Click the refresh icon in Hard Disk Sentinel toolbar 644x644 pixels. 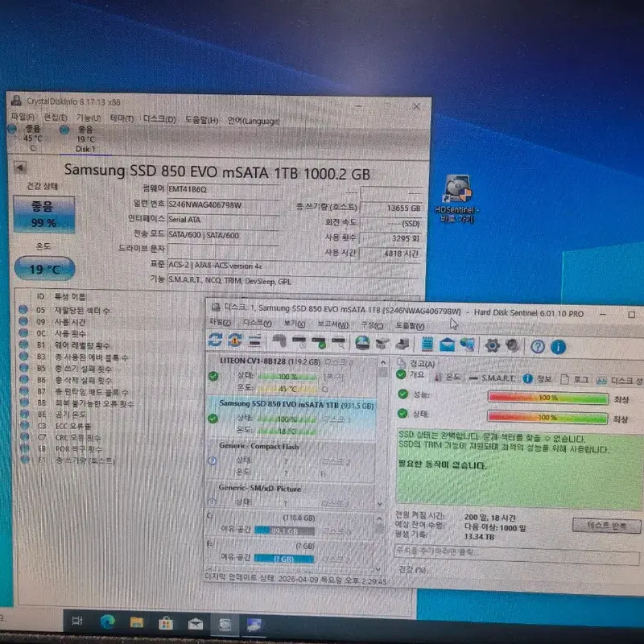click(215, 341)
